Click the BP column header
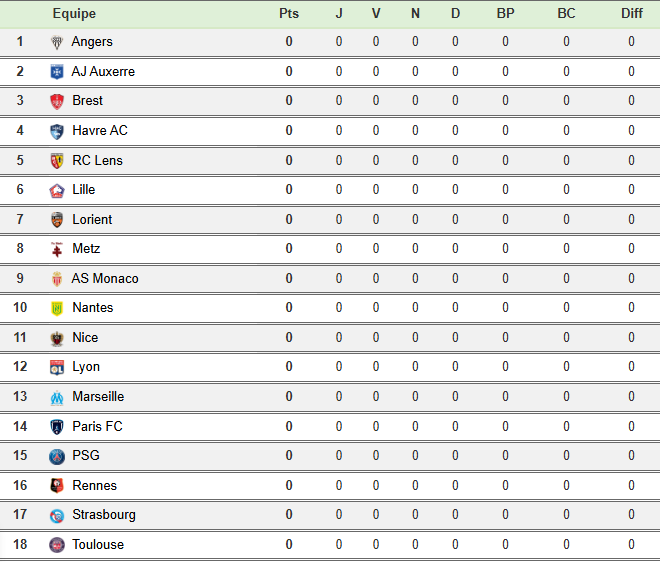660x562 pixels. coord(506,14)
